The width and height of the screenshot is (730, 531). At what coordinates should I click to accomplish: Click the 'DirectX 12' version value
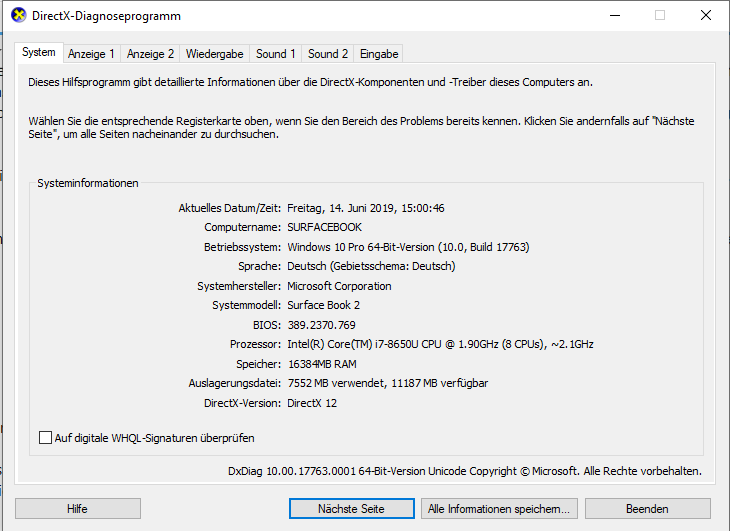(x=312, y=403)
